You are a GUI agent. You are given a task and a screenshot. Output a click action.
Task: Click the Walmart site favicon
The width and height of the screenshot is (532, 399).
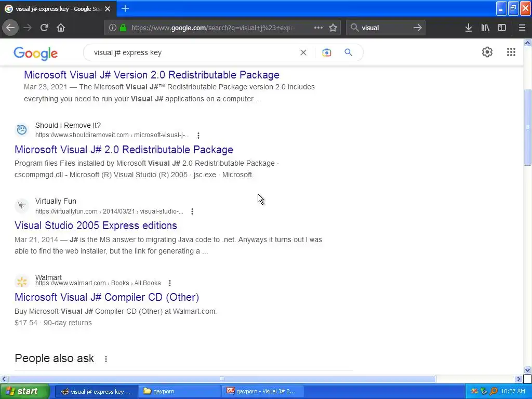(22, 281)
